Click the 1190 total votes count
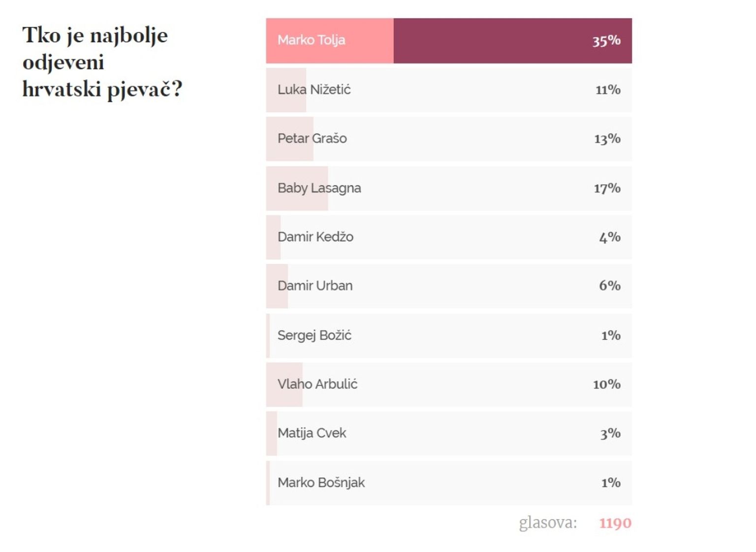 pos(615,523)
